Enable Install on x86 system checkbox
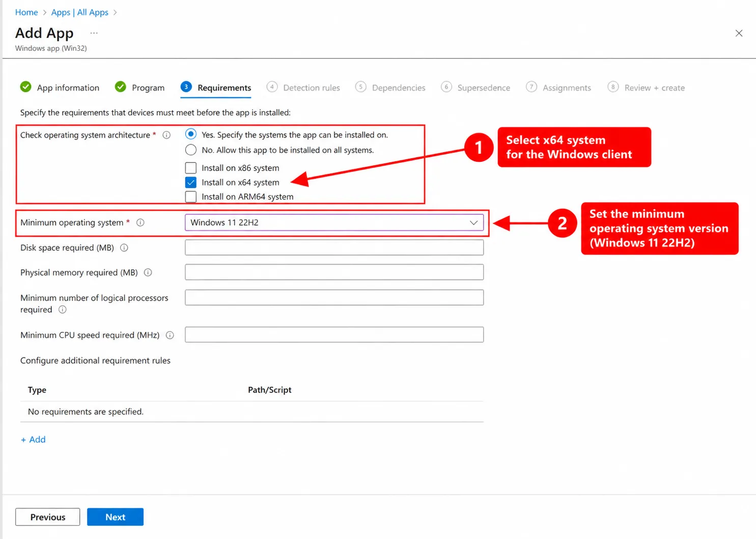The image size is (756, 539). [191, 168]
